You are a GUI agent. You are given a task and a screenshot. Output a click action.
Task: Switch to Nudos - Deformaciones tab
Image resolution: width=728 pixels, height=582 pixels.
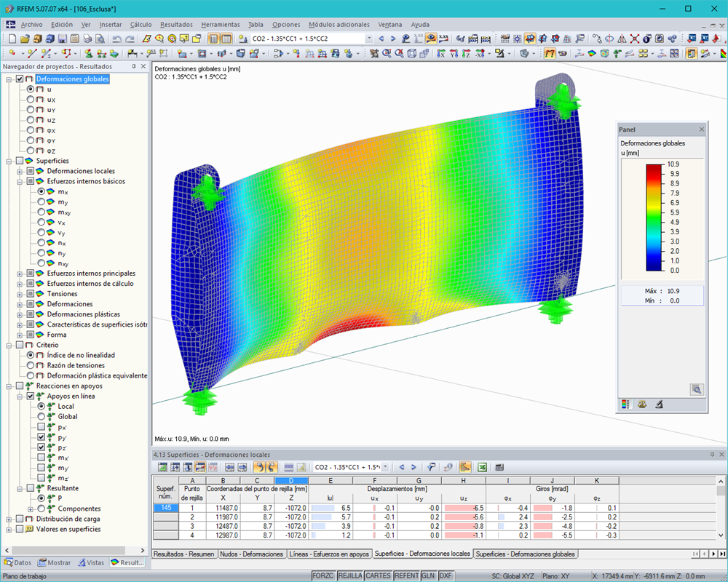(x=251, y=554)
